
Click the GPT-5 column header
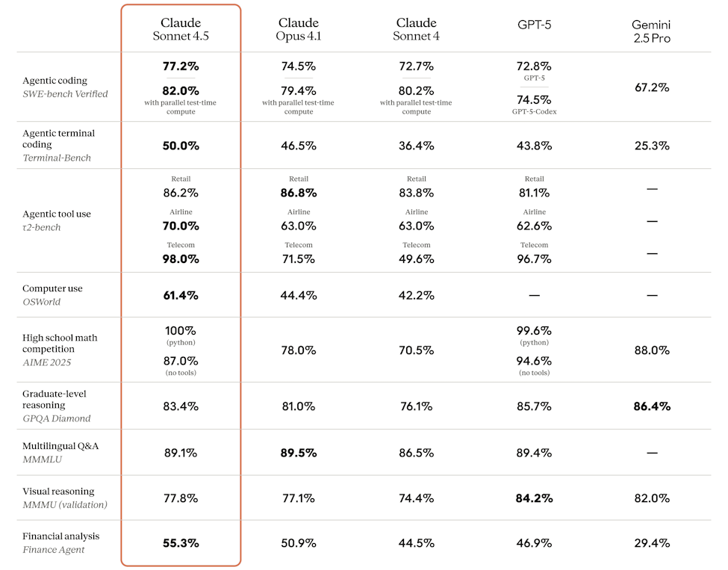click(534, 24)
